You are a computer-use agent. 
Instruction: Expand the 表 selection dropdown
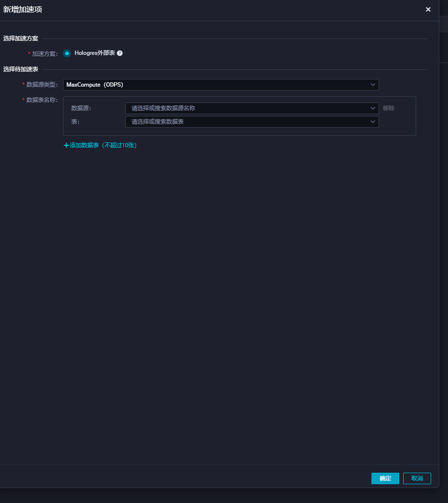pos(252,122)
